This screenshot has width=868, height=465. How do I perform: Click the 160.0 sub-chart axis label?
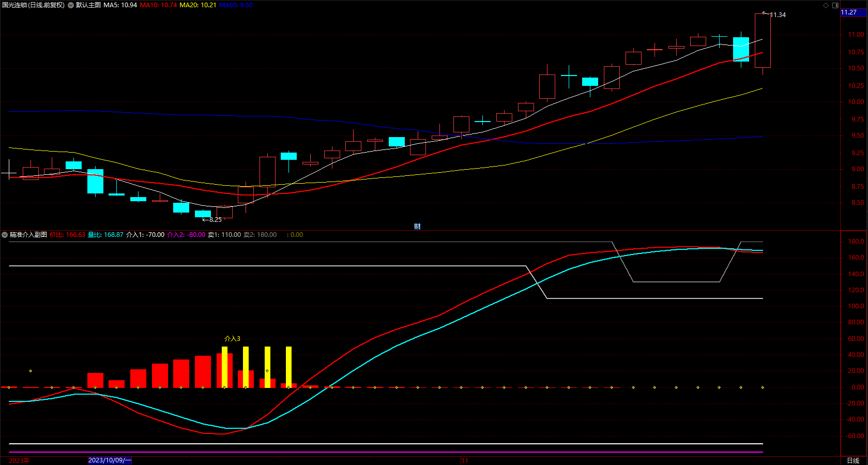pyautogui.click(x=856, y=258)
